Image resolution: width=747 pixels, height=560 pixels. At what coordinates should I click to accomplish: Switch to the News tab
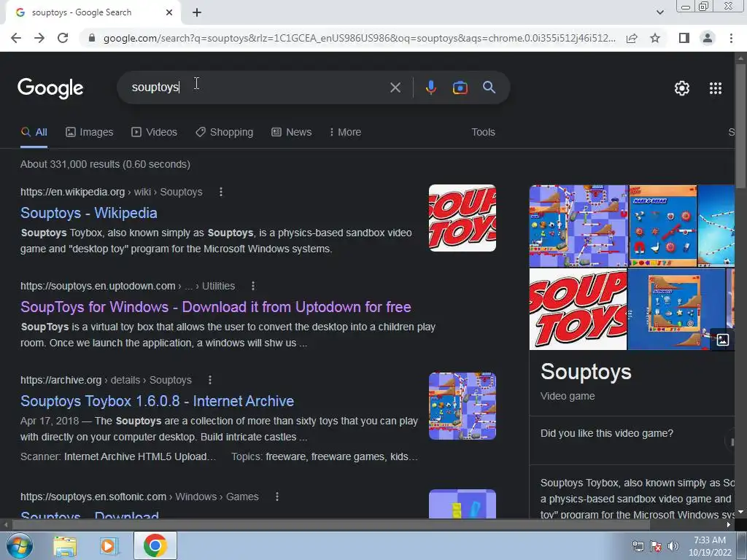point(292,133)
